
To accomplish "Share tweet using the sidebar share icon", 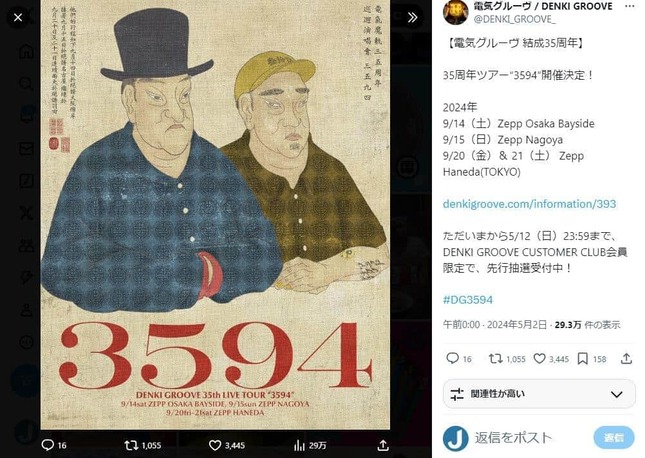I will tap(626, 359).
